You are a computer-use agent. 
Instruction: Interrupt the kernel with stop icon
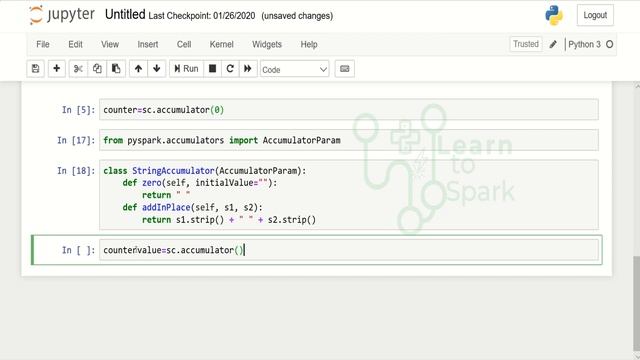coord(212,69)
